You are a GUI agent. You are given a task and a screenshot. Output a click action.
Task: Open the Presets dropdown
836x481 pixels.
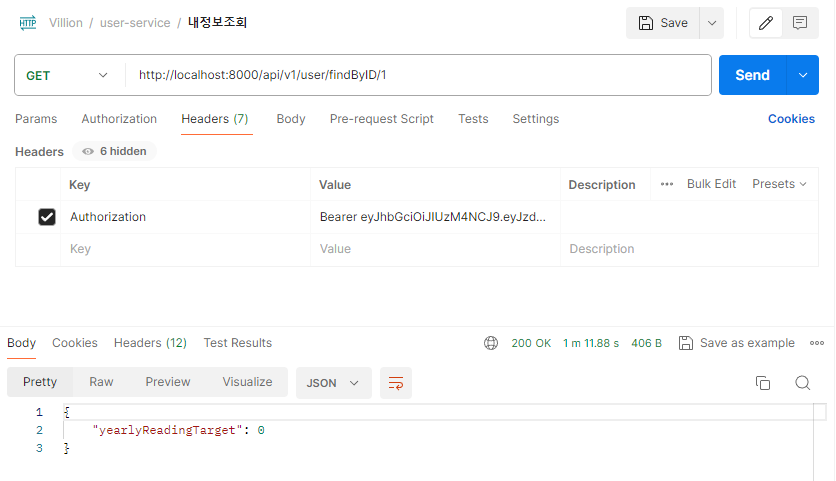tap(779, 184)
